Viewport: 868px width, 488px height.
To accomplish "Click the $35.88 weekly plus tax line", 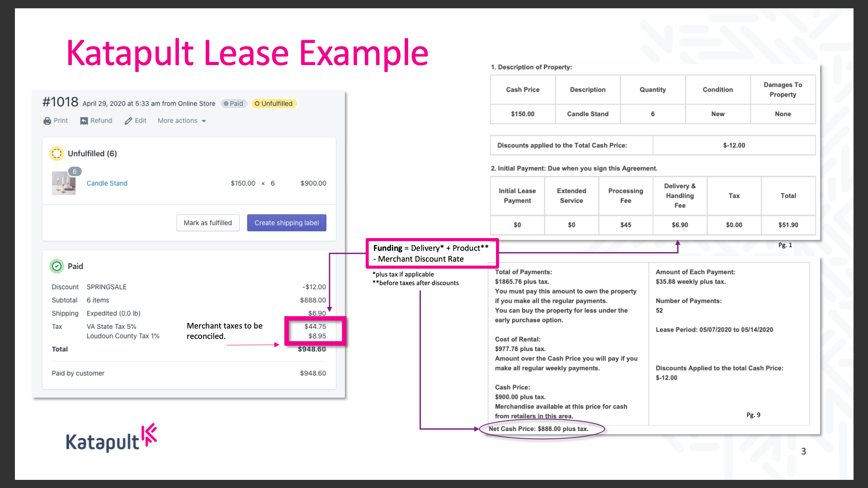I will pyautogui.click(x=691, y=282).
